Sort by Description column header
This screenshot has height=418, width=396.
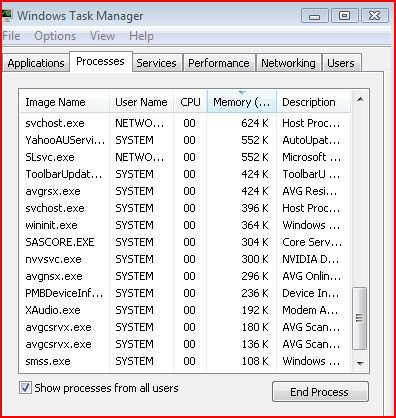[x=314, y=102]
